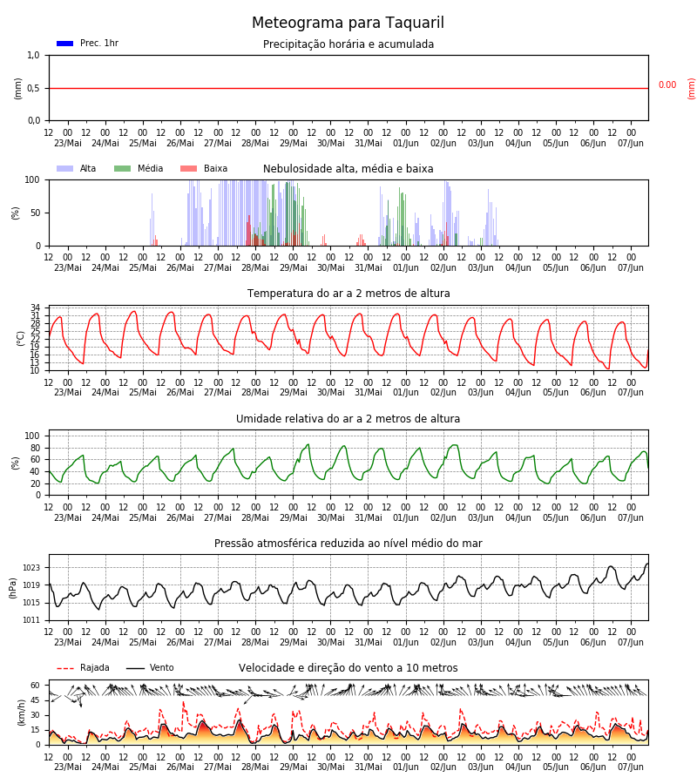Click the Pressão atmosférica chart title
697x784 pixels.
click(x=348, y=543)
